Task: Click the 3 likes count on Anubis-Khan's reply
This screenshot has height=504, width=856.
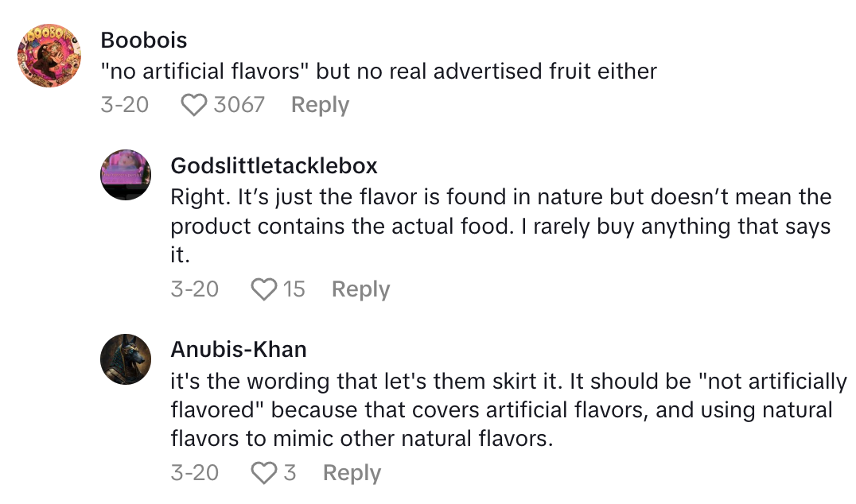Action: (x=290, y=473)
